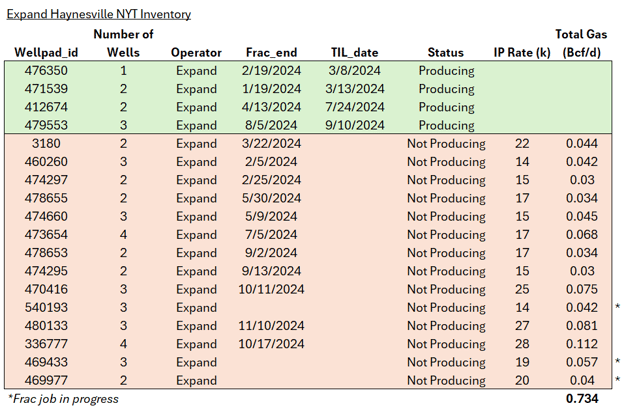Click Total Gas value 0.044
Viewport: 624px width, 412px height.
click(582, 144)
